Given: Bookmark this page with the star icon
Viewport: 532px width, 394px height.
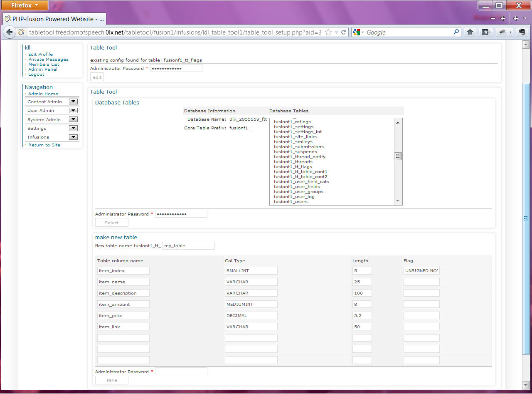Looking at the screenshot, I should pyautogui.click(x=328, y=32).
